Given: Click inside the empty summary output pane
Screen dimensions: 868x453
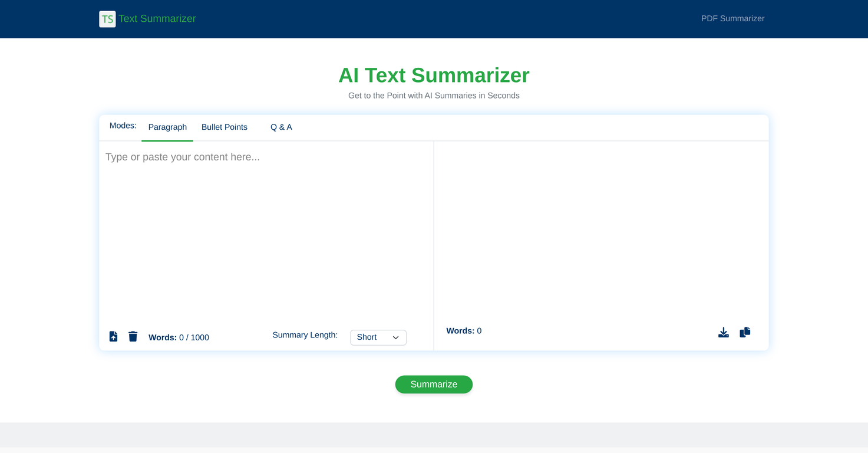Looking at the screenshot, I should [x=601, y=230].
